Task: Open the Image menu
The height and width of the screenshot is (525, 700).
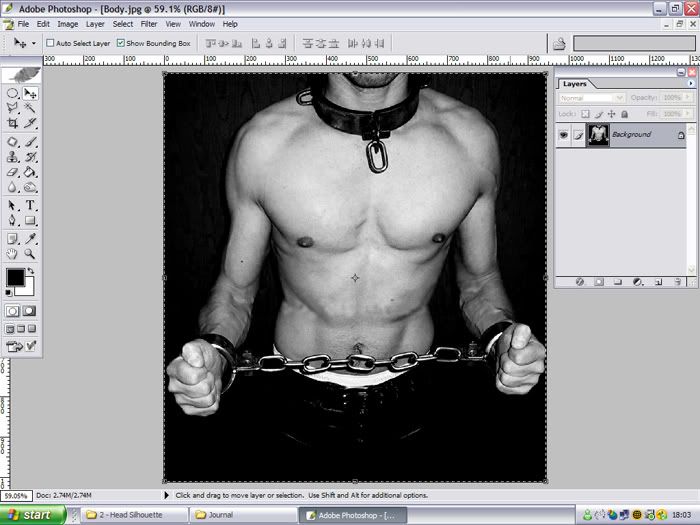Action: click(x=67, y=24)
